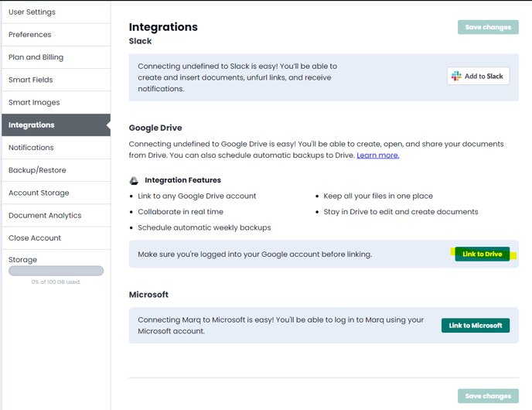Click the bottom Save changes button
Screen dimensions: 532x410
(488, 396)
